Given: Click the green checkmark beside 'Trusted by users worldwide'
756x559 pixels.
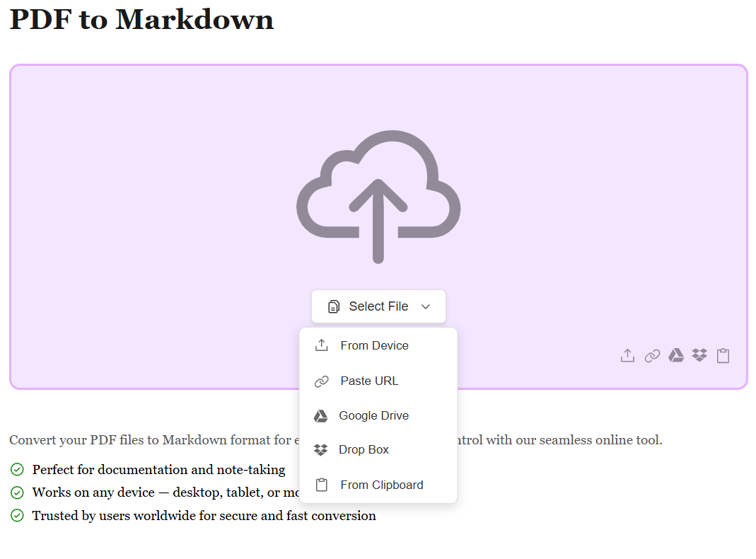Looking at the screenshot, I should [x=17, y=516].
